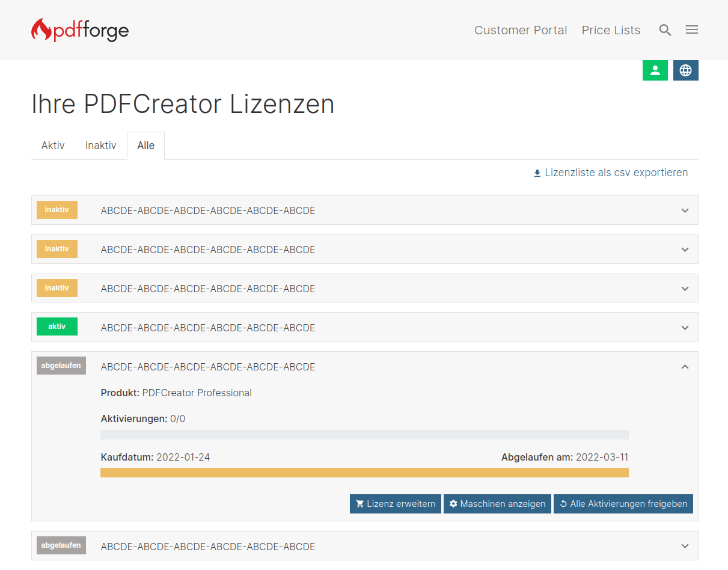The image size is (728, 570).
Task: Switch to the Aktiv tab
Action: point(53,146)
